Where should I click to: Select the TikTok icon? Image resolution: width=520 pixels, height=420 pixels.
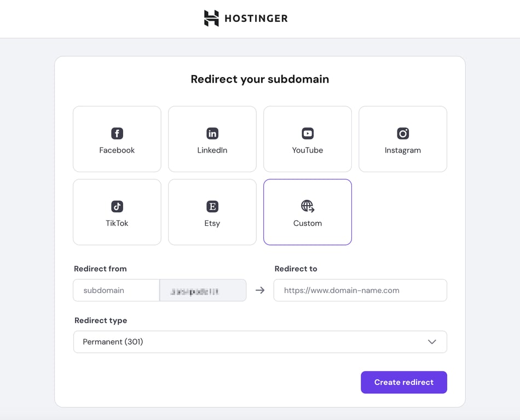(117, 206)
